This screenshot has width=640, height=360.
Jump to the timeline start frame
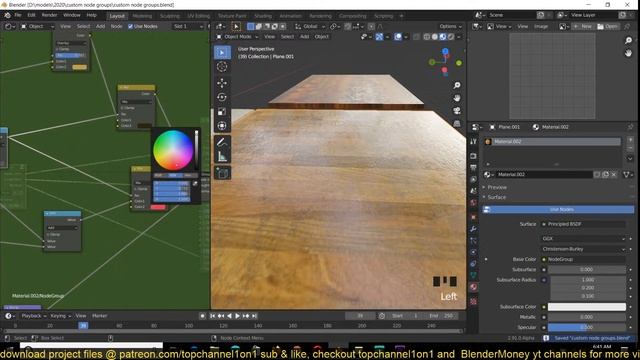212,316
